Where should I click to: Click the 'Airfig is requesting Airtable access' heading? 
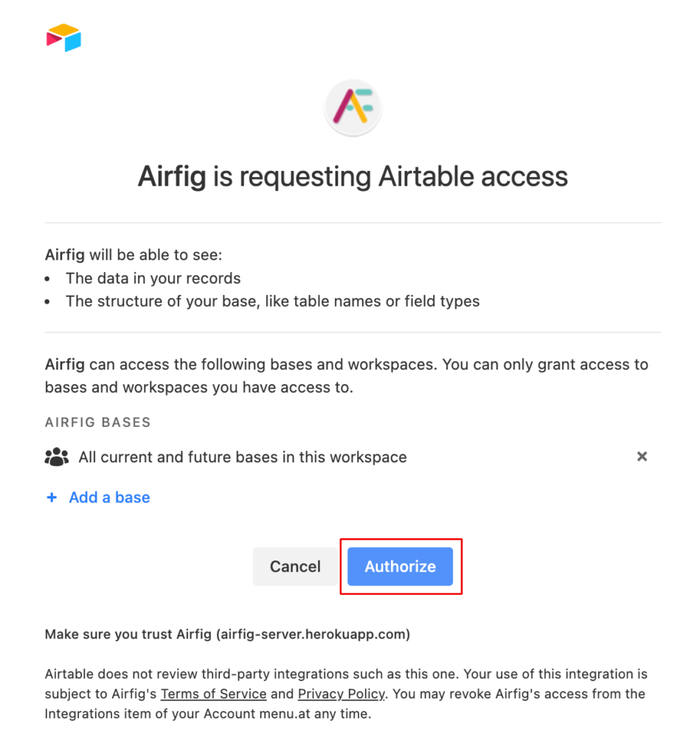[x=353, y=177]
